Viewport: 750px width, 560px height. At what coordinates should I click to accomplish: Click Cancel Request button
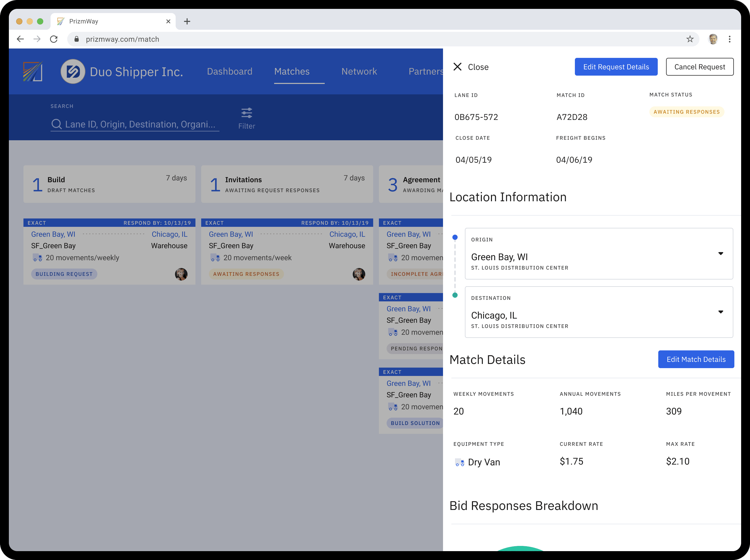coord(700,67)
